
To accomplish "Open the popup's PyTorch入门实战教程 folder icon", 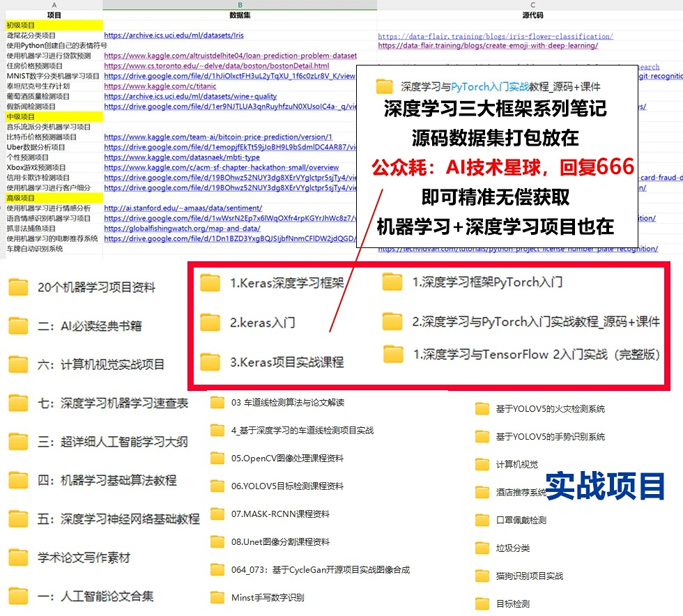I will [385, 86].
